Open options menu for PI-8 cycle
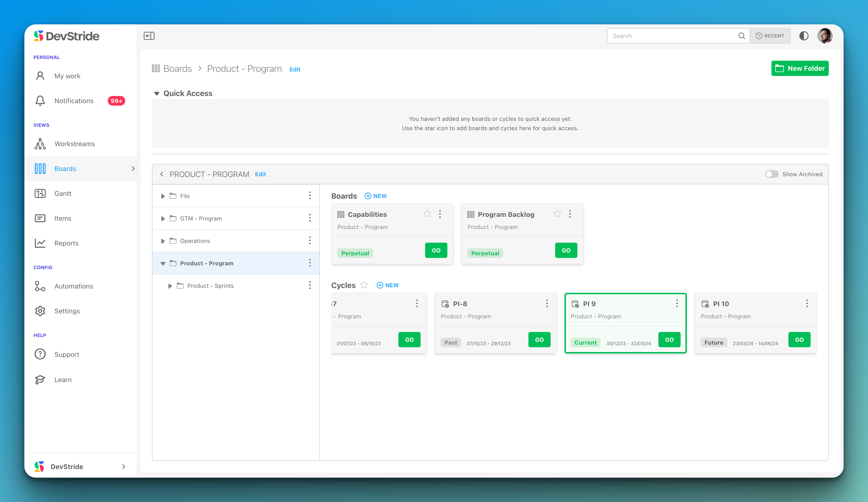The height and width of the screenshot is (502, 868). pyautogui.click(x=547, y=303)
